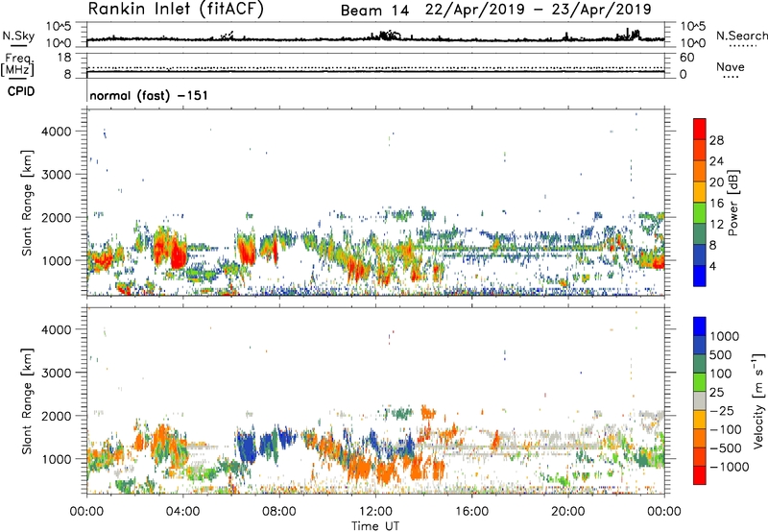
Task: Click the blue 1000 velocity colorbar segment
Action: click(700, 326)
